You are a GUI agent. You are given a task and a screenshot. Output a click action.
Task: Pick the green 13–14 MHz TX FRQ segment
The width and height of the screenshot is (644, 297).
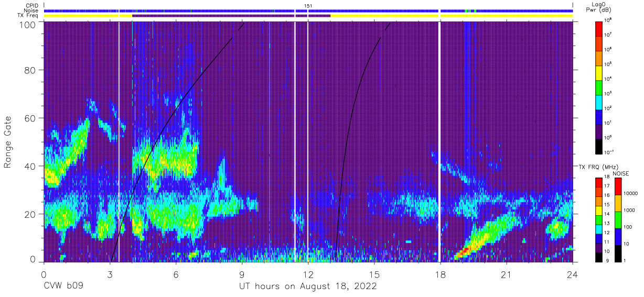tap(599, 219)
